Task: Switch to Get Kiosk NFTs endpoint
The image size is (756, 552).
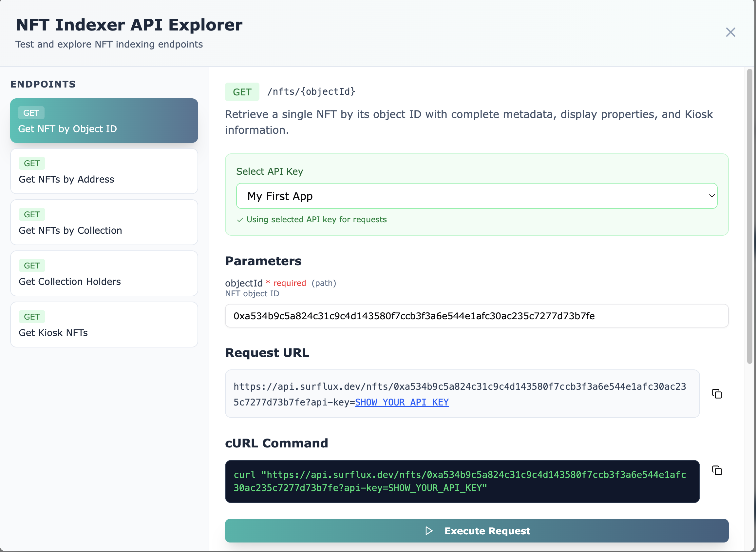Action: (x=104, y=325)
